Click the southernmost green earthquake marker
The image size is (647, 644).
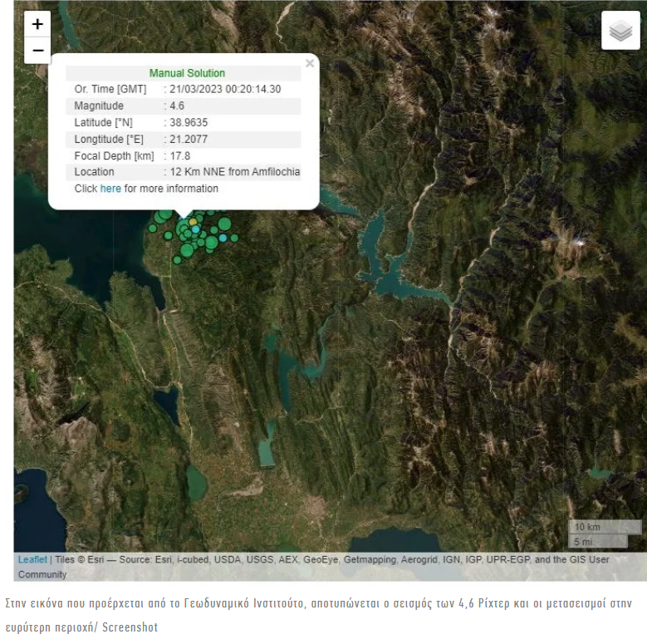(x=177, y=260)
